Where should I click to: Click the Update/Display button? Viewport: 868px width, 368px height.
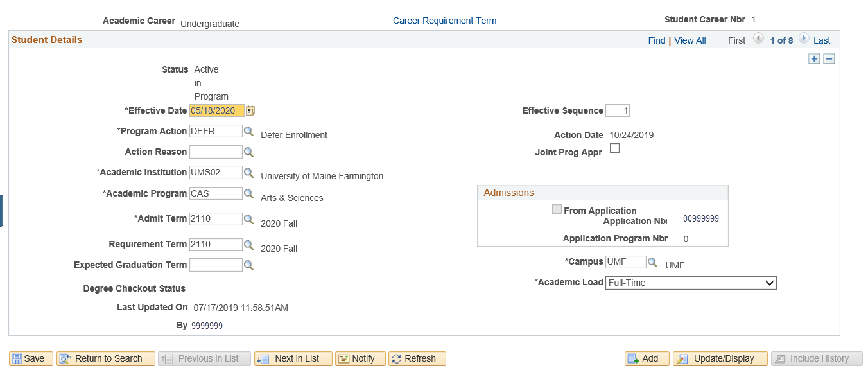pos(720,358)
